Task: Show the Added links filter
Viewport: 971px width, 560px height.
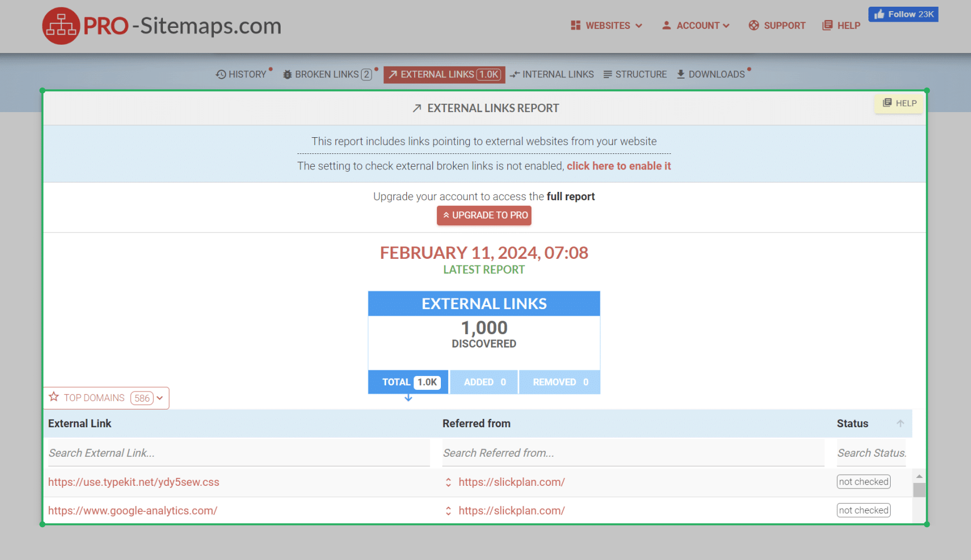Action: point(484,383)
